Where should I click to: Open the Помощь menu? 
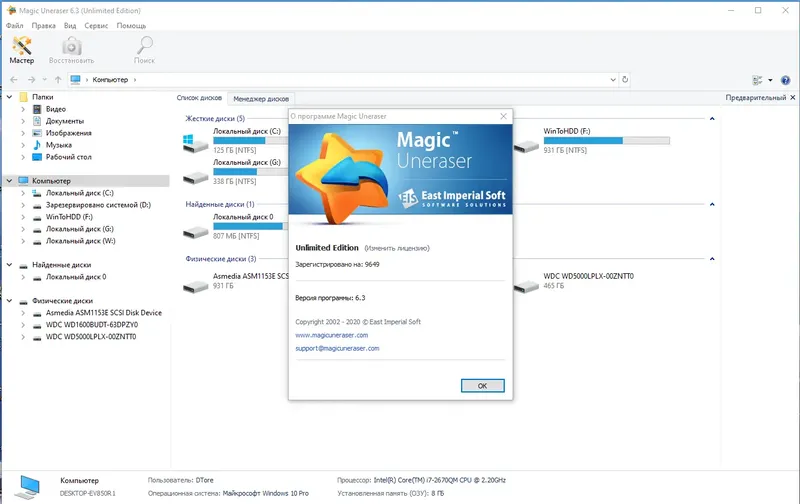click(x=131, y=26)
